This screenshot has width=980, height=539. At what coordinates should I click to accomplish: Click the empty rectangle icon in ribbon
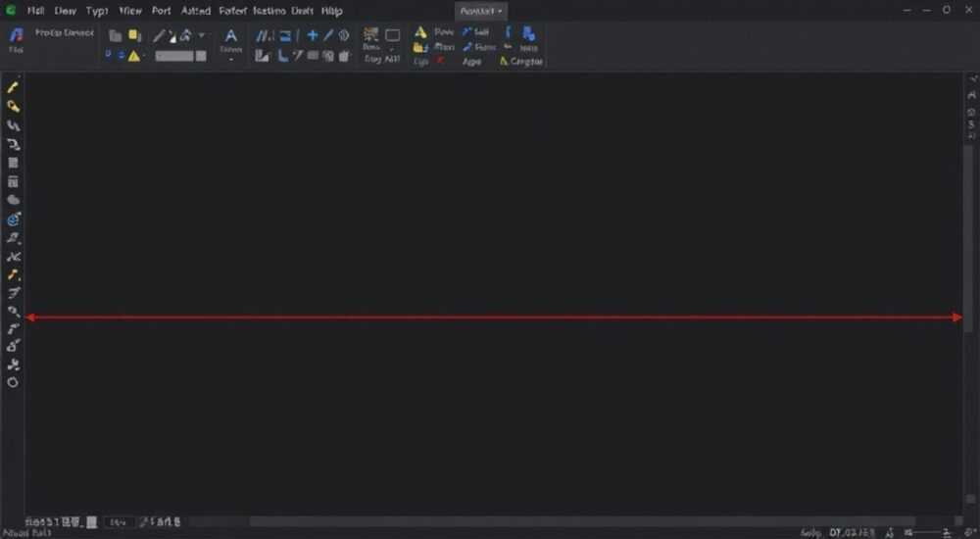[x=393, y=35]
